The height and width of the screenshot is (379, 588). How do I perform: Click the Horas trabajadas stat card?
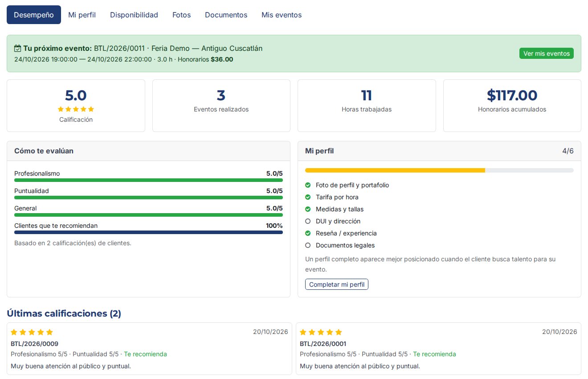(x=367, y=106)
